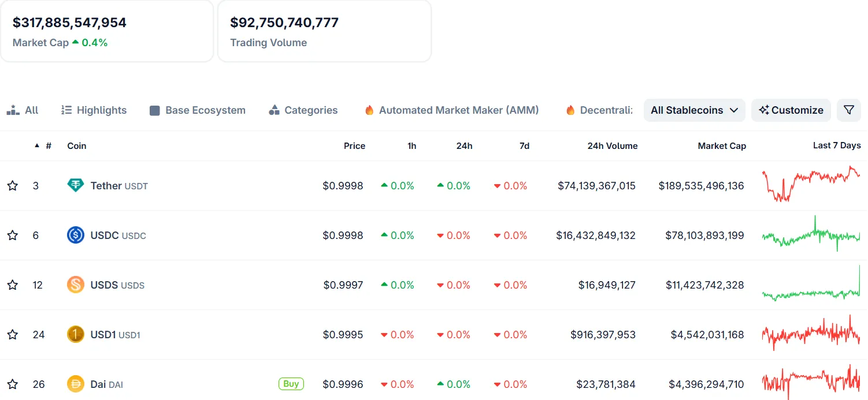Click the Trading Volume label
Viewport: 868px width, 400px height.
(x=268, y=43)
